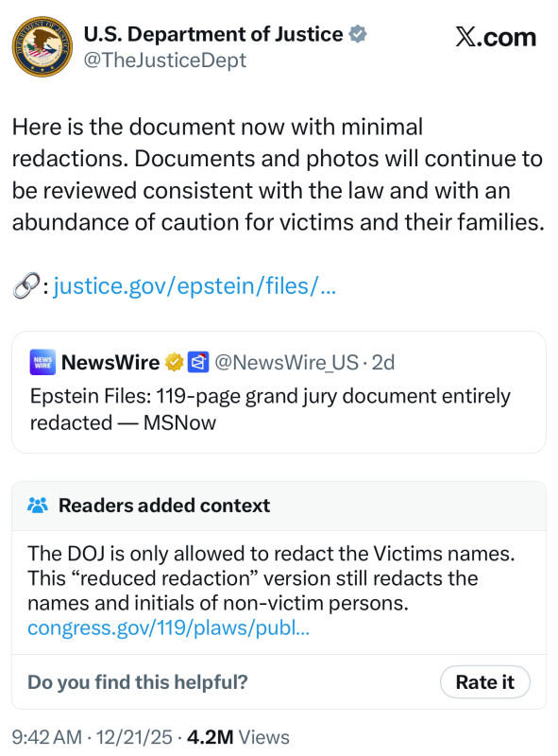Click the Readers added context people icon
The width and height of the screenshot is (558, 756).
pos(36,506)
